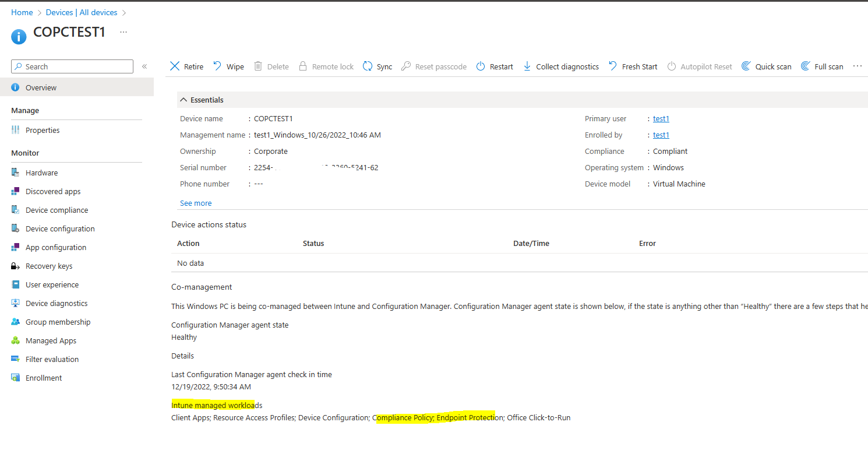Screen dimensions: 868x450
Task: Click the 12/19/2022, 9:50:34 AM timestamp
Action: coord(211,386)
